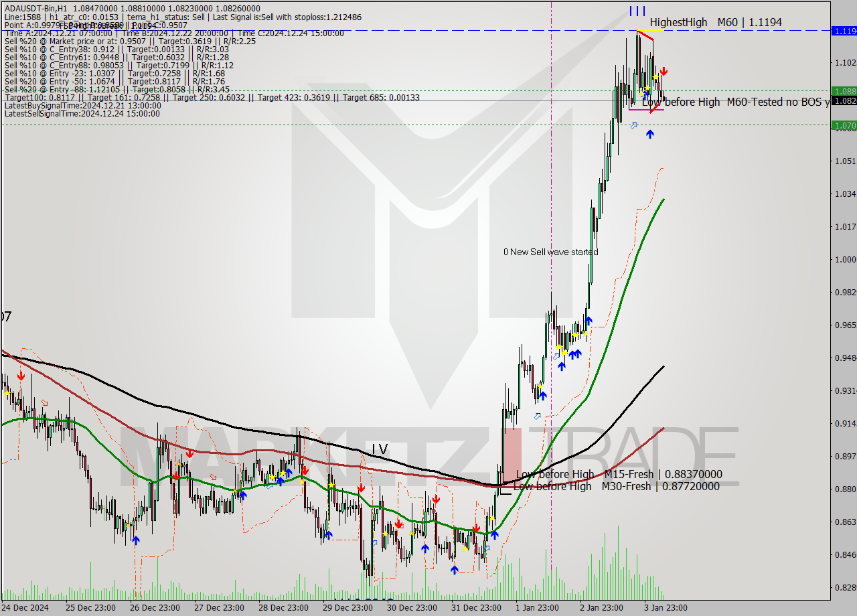Viewport: 857px width, 616px height.
Task: Click the '1 Jan 23:00' time axis label
Action: click(538, 608)
